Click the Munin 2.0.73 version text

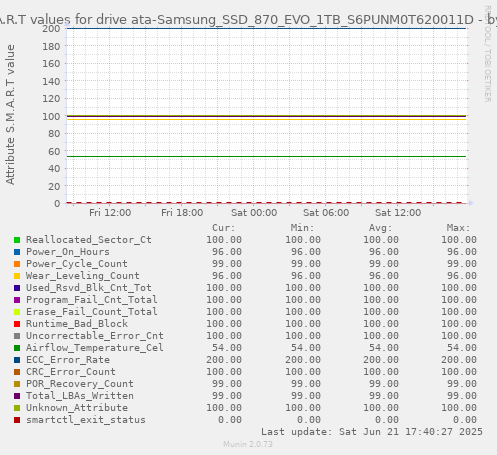(x=248, y=444)
